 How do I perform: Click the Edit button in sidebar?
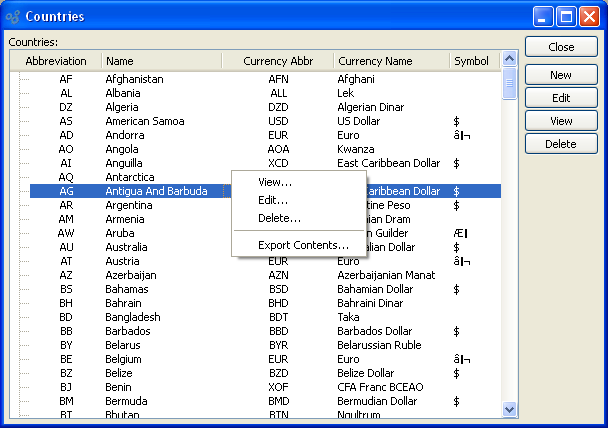tap(561, 98)
